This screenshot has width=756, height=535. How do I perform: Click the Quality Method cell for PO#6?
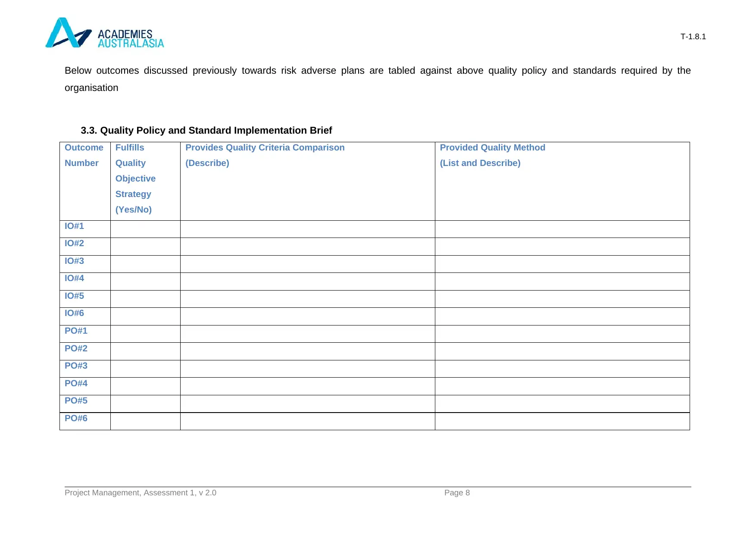[562, 421]
